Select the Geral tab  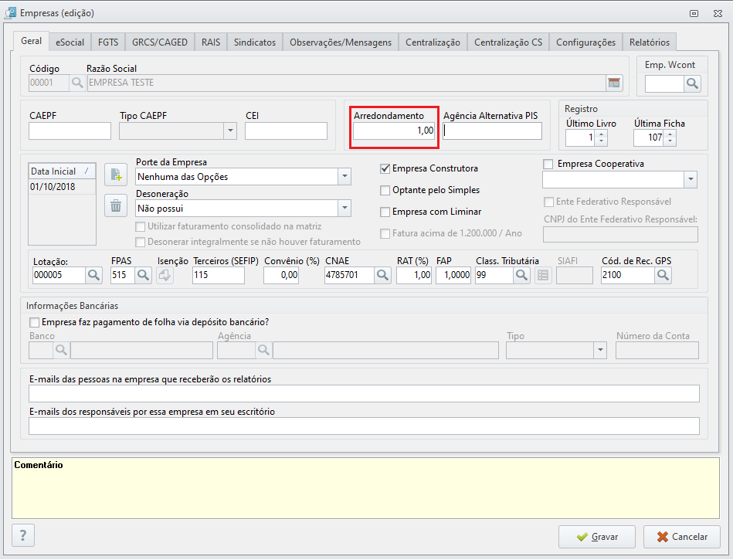(32, 41)
